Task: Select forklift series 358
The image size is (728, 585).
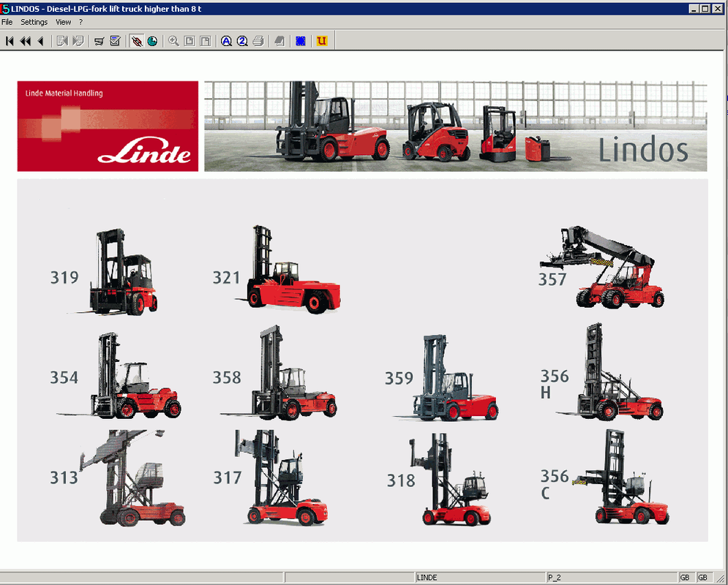Action: 275,373
